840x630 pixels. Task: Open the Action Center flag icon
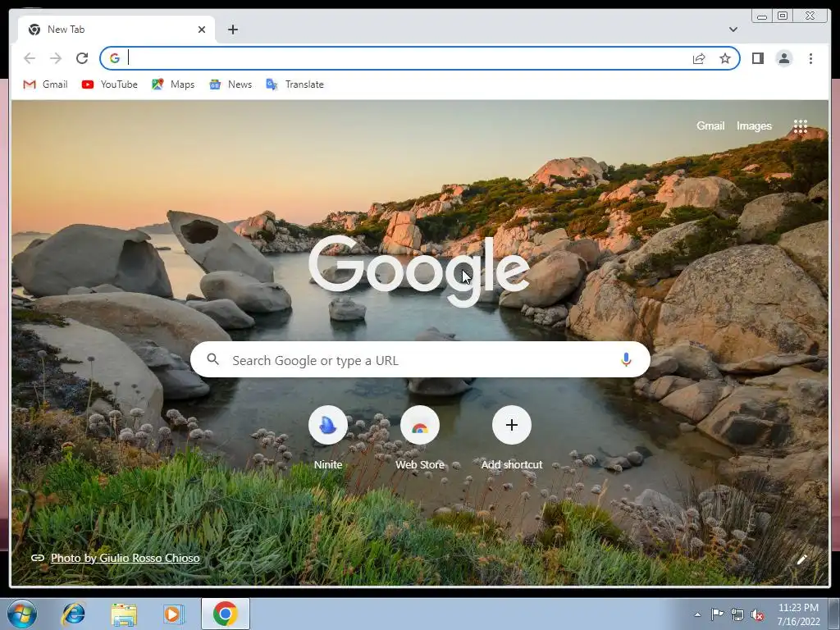(x=717, y=614)
